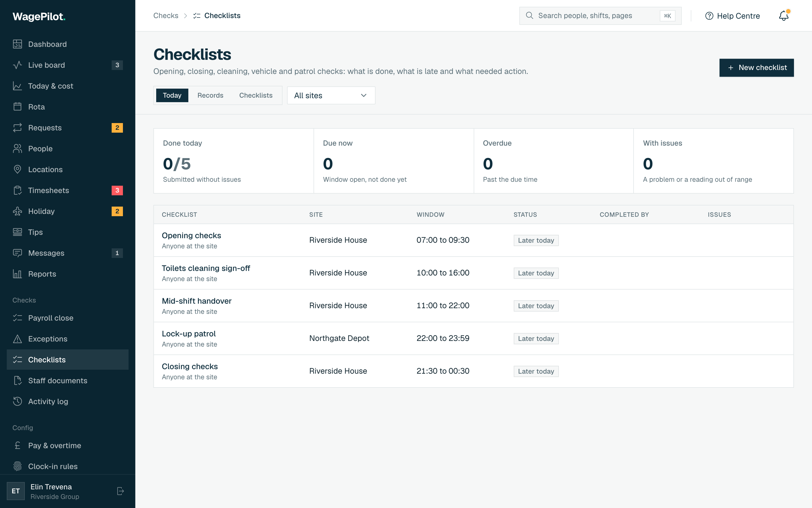
Task: Click the Northgate Depot site cell
Action: 339,338
